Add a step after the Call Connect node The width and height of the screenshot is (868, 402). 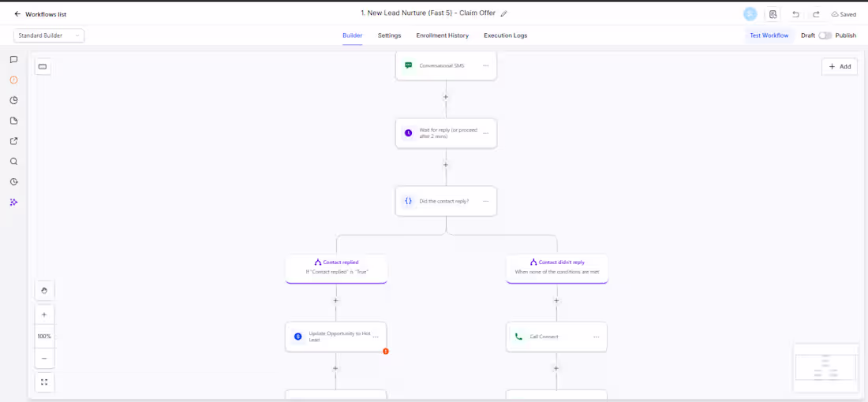pyautogui.click(x=556, y=368)
